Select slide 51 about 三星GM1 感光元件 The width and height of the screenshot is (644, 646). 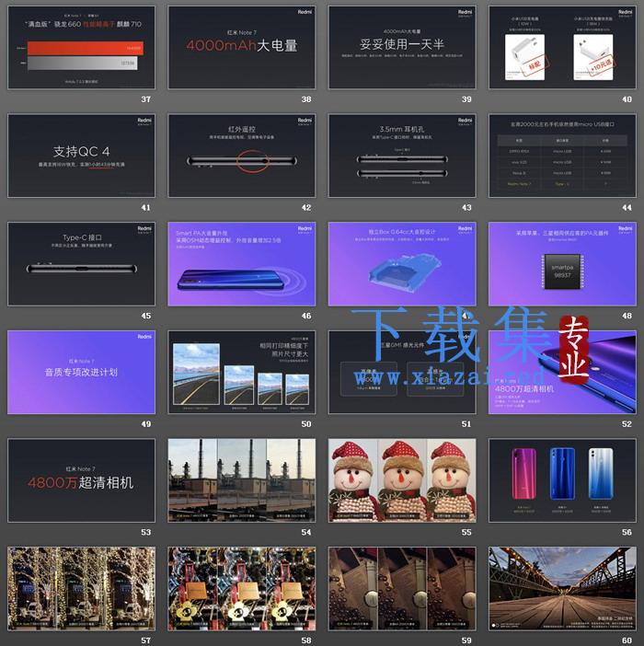[402, 372]
